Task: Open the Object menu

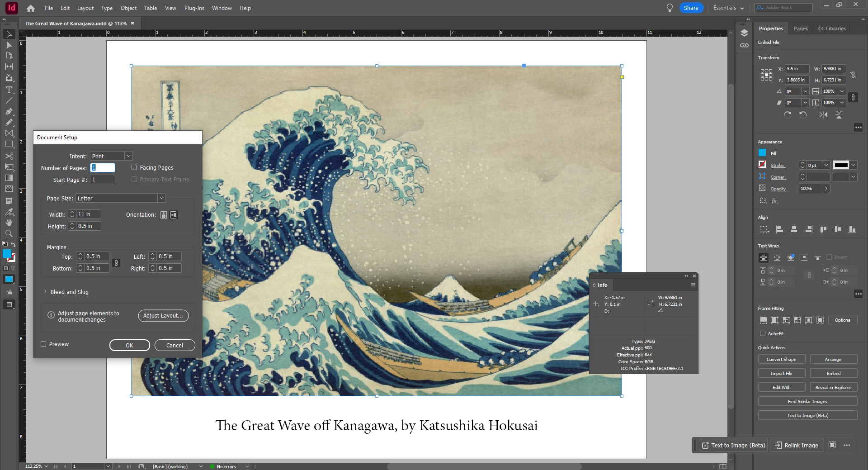Action: pos(128,8)
